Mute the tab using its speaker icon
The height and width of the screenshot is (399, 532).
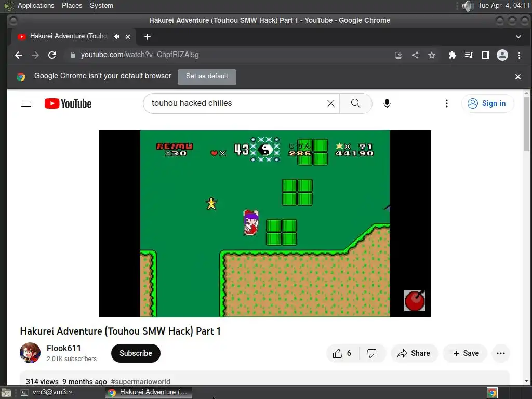point(117,37)
